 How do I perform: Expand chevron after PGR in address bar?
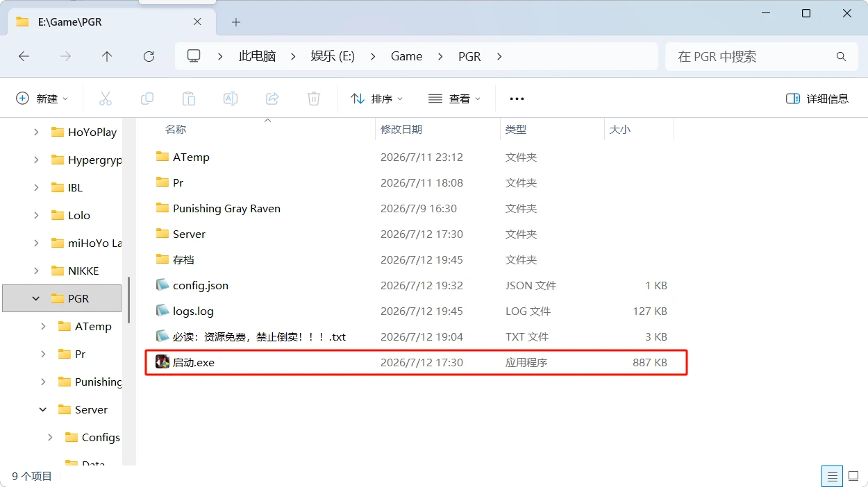coord(499,57)
